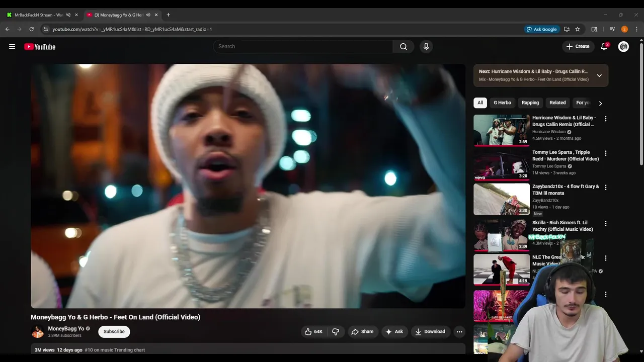Click the YouTube search input field
This screenshot has height=362, width=644.
[x=303, y=47]
